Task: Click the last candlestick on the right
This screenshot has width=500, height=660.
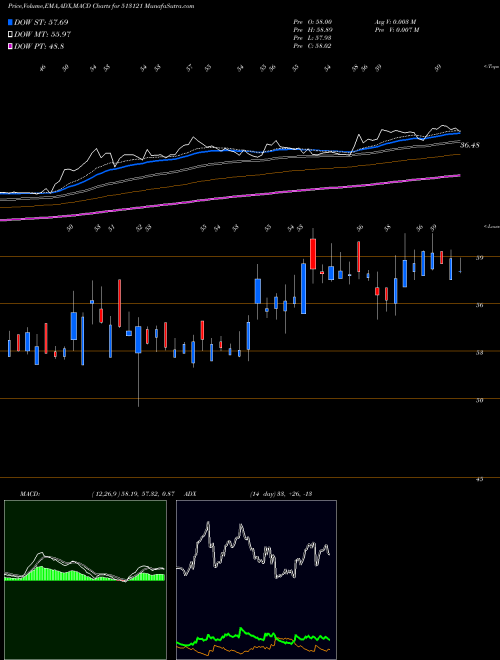Action: tap(460, 266)
